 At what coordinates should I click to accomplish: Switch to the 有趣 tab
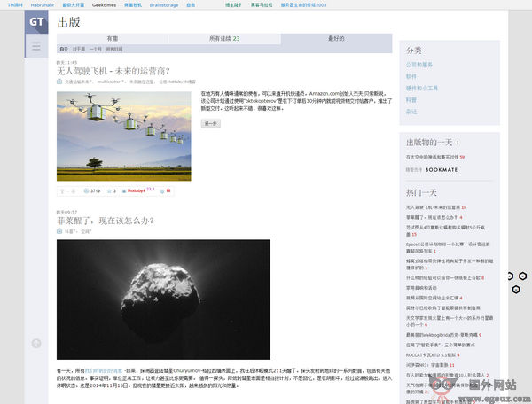[x=113, y=39]
